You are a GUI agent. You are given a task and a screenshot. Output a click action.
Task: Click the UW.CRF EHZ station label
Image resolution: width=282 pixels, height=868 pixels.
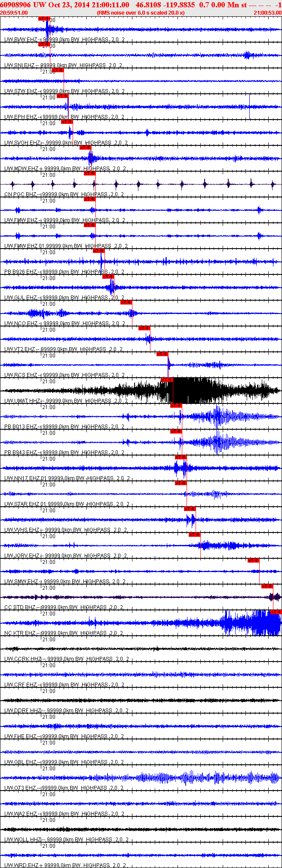click(x=64, y=685)
